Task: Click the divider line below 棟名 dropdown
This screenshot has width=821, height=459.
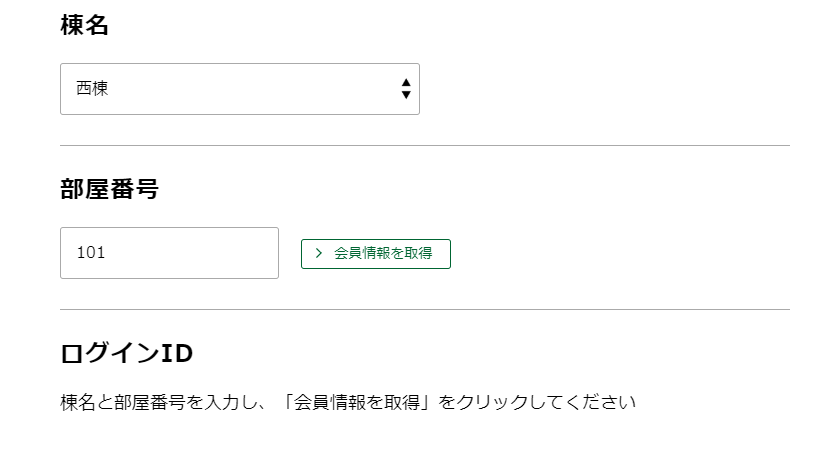Action: click(424, 146)
